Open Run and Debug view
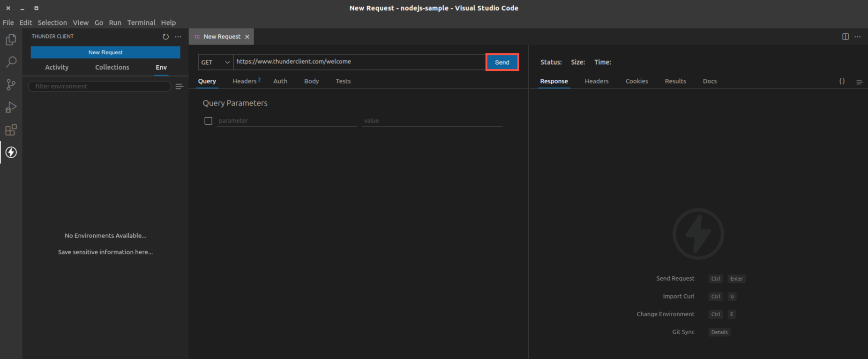 (11, 107)
